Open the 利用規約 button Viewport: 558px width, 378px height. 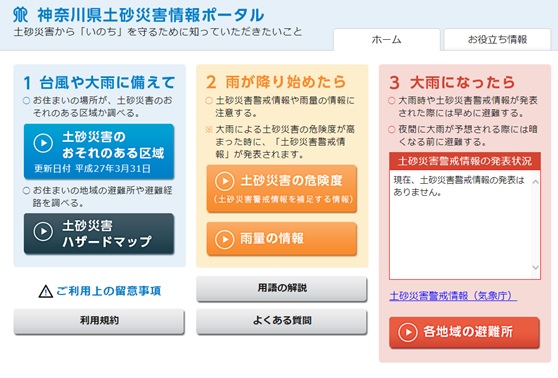coord(99,321)
